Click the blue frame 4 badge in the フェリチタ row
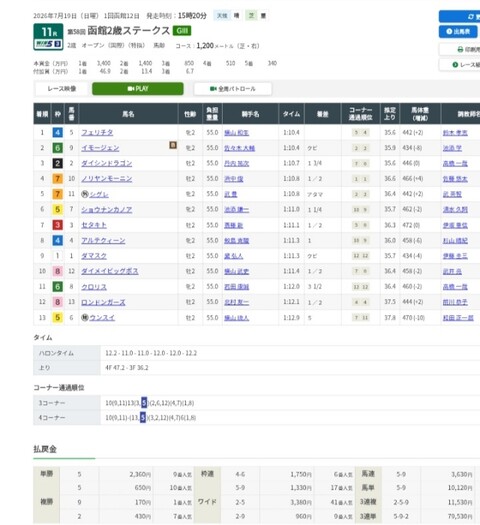 [x=58, y=133]
